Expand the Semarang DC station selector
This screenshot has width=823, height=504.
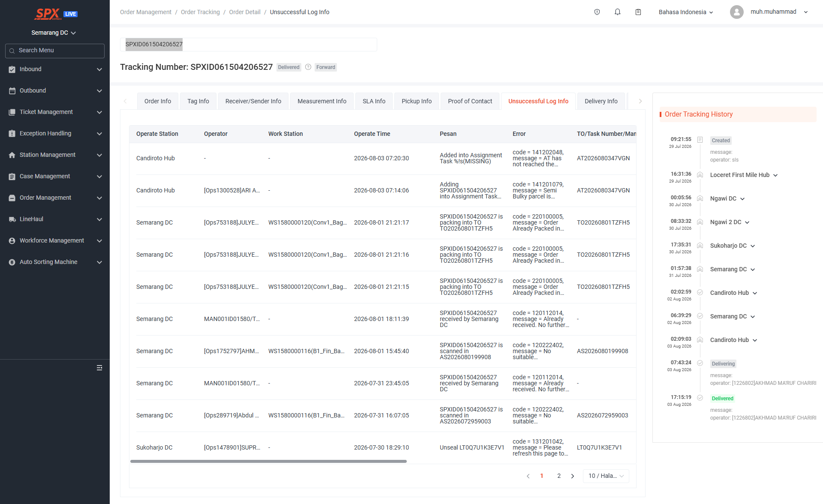click(54, 33)
